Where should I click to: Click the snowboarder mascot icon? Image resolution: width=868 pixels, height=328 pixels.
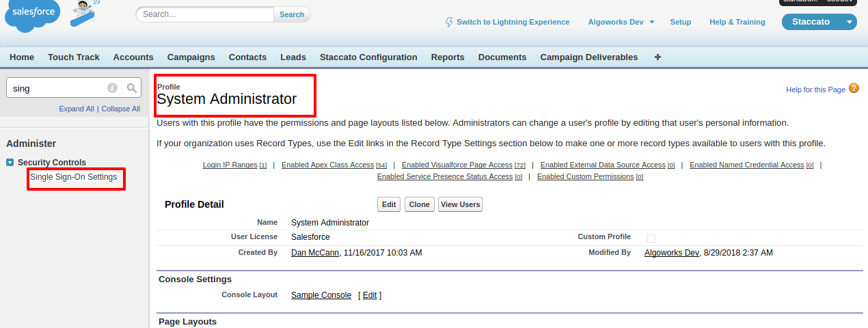(x=83, y=13)
